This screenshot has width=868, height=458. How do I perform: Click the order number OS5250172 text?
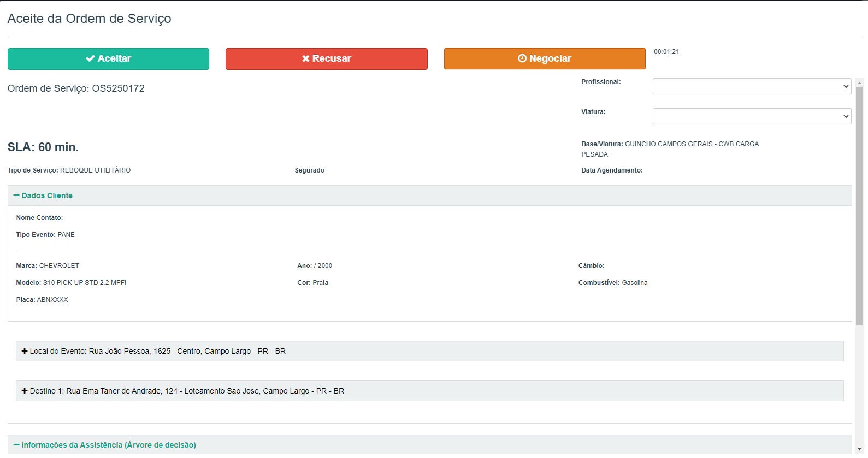[118, 88]
